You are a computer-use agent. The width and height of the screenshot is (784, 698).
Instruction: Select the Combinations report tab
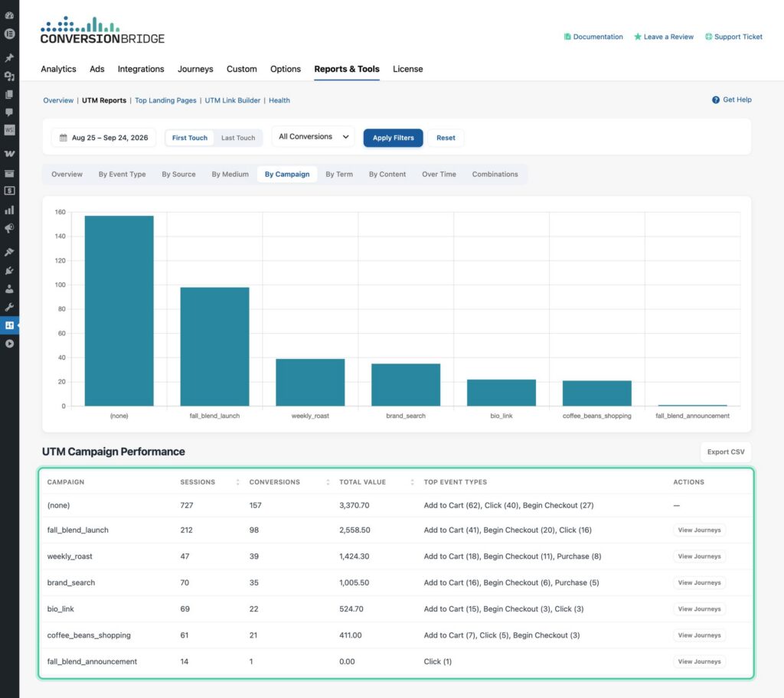point(495,174)
